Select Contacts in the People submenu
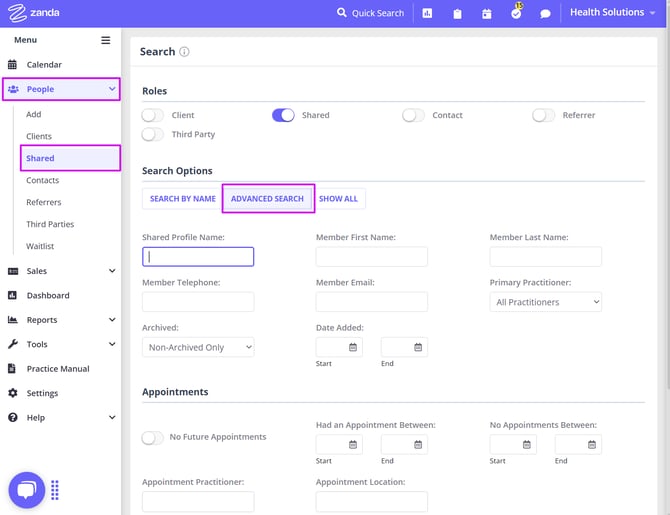This screenshot has height=515, width=670. pyautogui.click(x=43, y=180)
